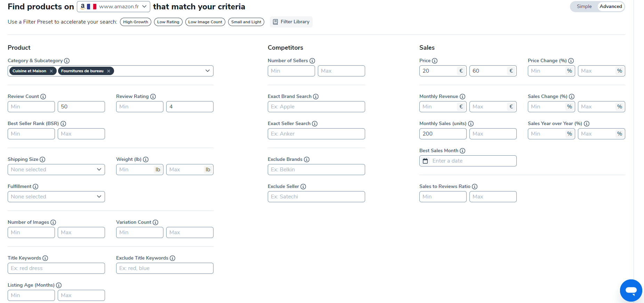Open the live chat bubble icon
Viewport: 644px width, 303px height.
tap(631, 290)
